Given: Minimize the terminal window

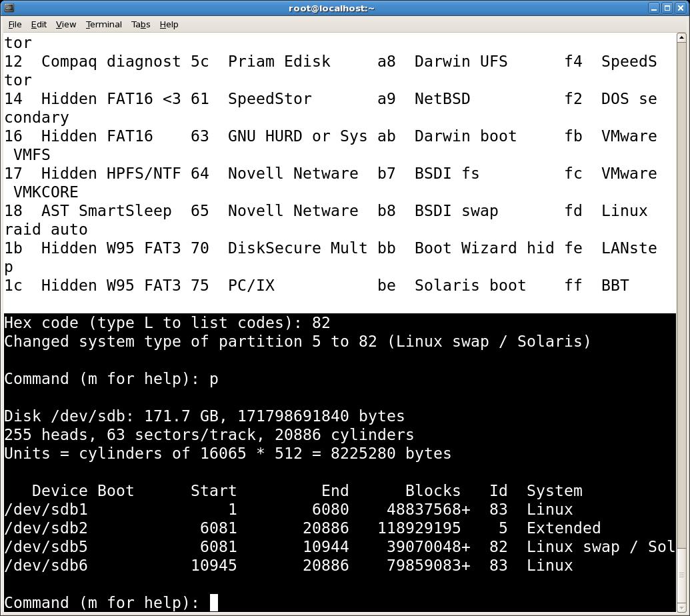Looking at the screenshot, I should (x=655, y=8).
